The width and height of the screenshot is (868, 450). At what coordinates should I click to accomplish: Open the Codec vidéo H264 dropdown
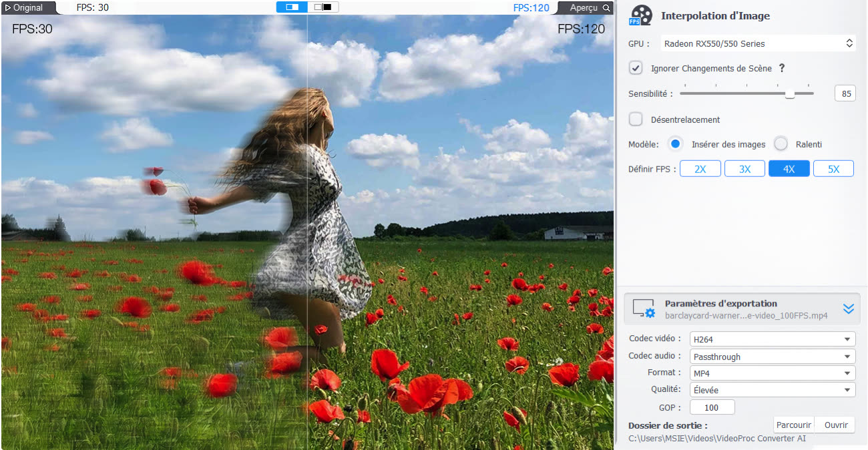pyautogui.click(x=772, y=339)
